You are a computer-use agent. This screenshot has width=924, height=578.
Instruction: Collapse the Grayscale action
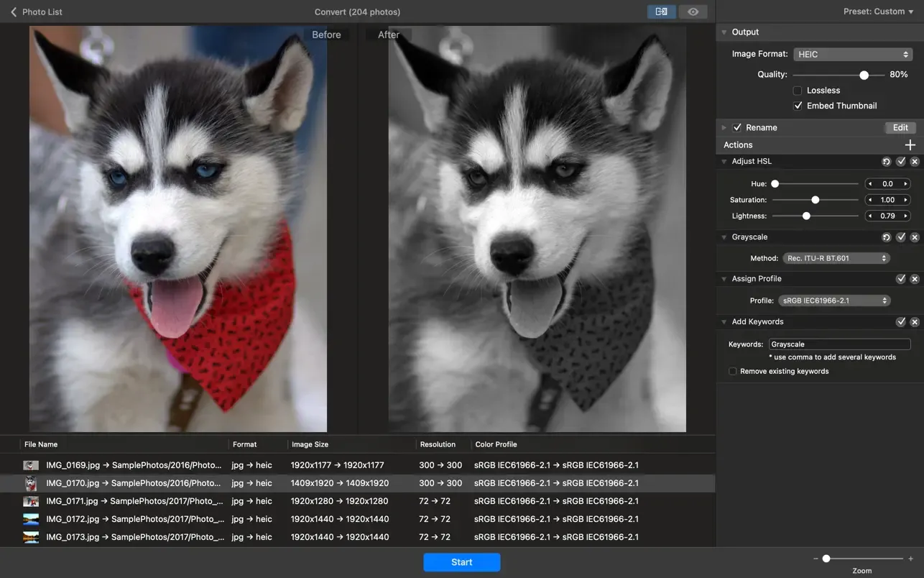point(724,237)
